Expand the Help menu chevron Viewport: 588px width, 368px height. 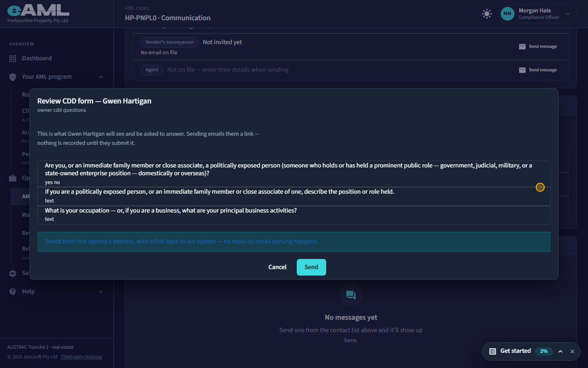[x=101, y=292]
